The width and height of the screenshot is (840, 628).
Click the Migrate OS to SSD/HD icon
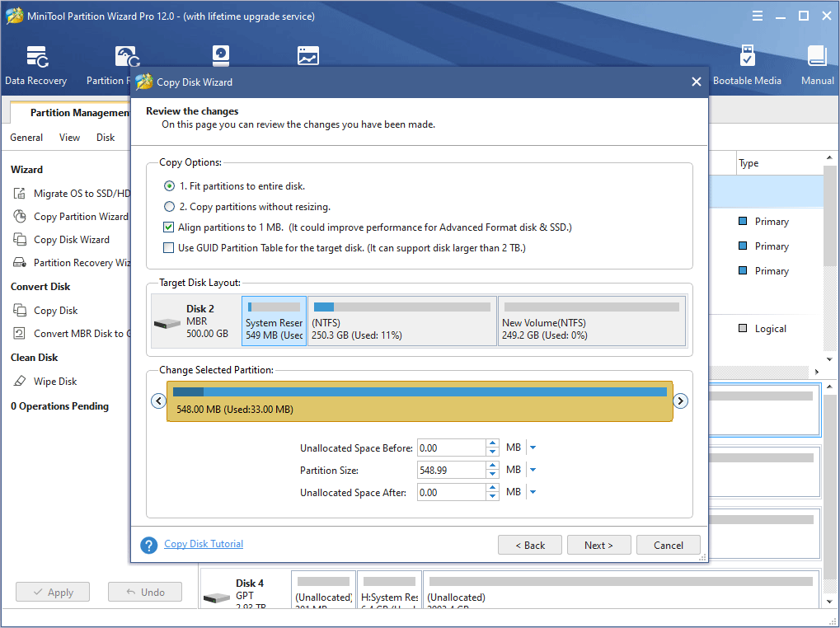click(x=20, y=194)
